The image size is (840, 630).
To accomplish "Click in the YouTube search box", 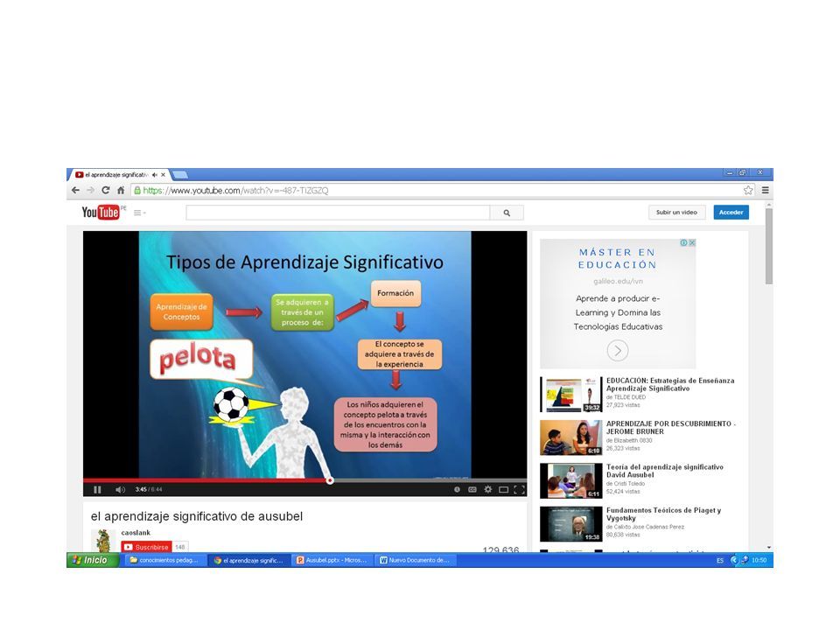I will pyautogui.click(x=338, y=213).
